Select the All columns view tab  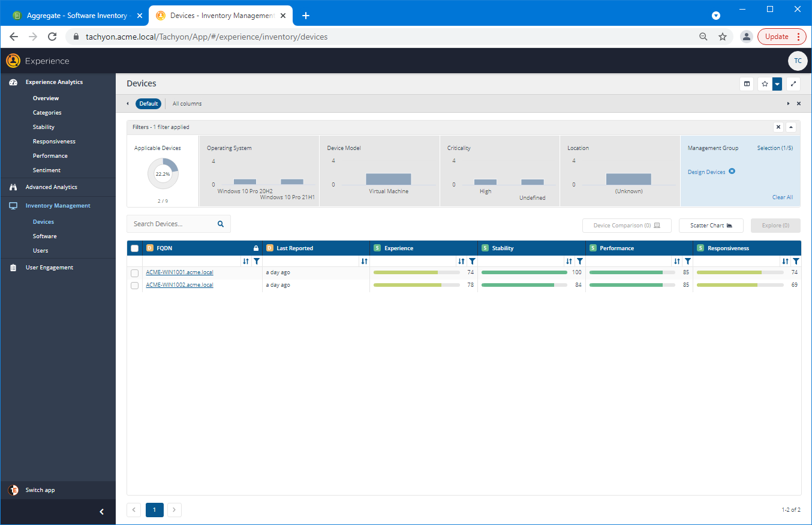point(187,104)
